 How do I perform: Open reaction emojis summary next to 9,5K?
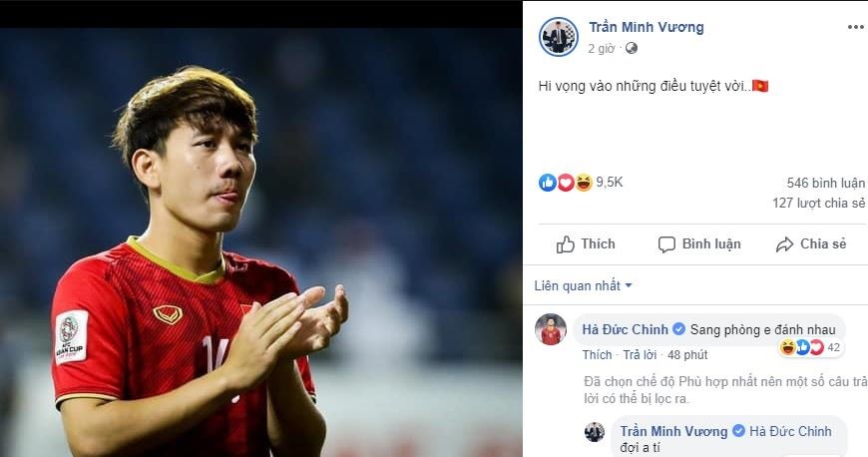[x=565, y=183]
